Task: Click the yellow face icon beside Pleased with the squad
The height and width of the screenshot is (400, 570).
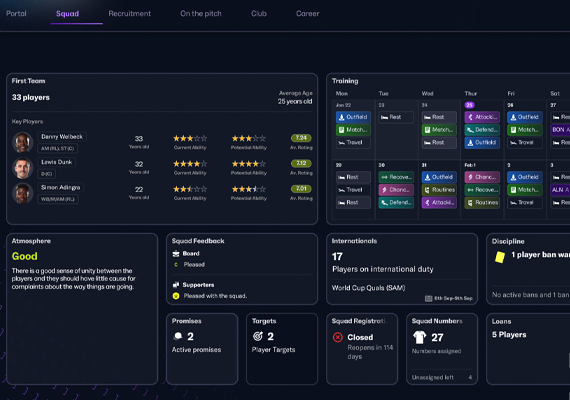Action: 176,296
